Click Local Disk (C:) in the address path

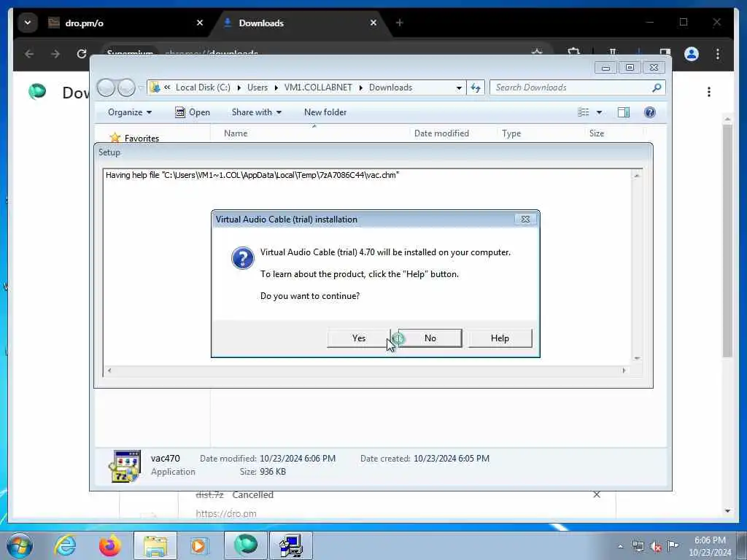tap(203, 87)
